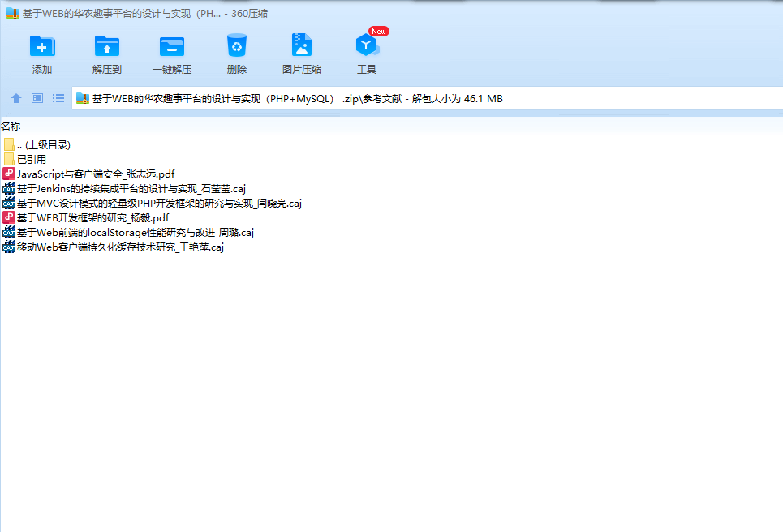
Task: Click CAJ icon of 移动Web客户端 file
Action: coord(8,247)
